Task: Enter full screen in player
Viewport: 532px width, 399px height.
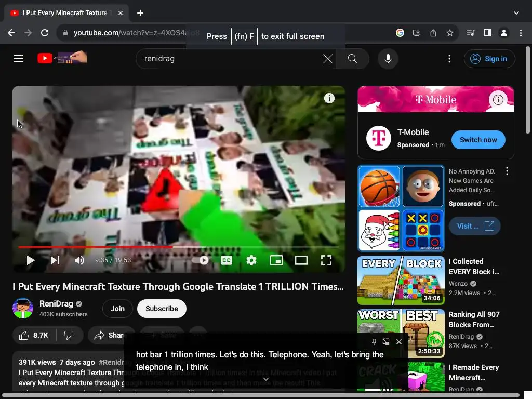Action: click(x=326, y=260)
